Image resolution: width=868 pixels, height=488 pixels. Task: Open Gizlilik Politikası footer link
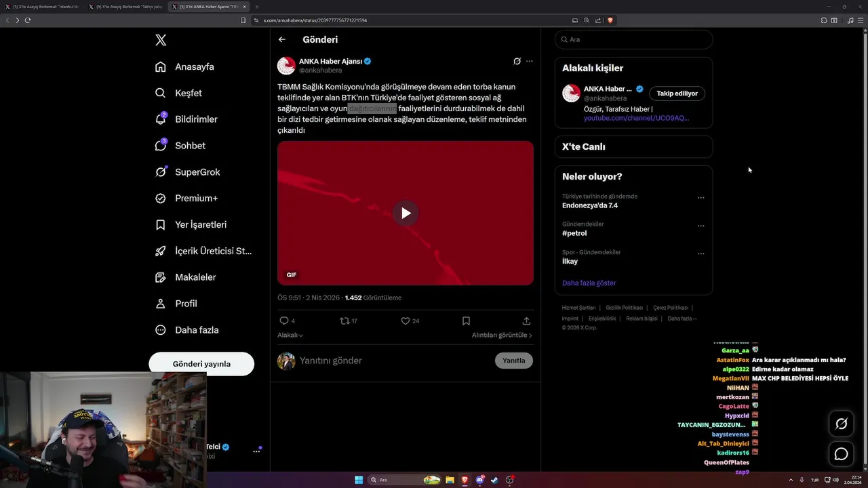pos(624,308)
